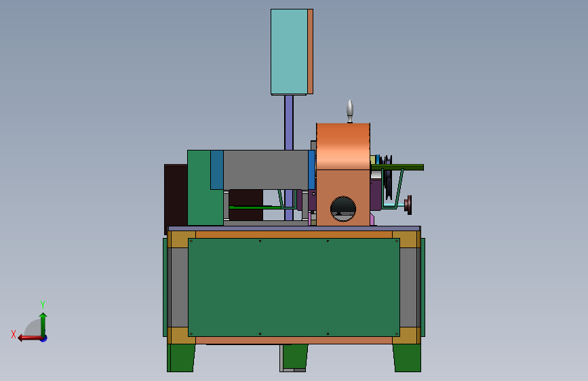Select the middle green foot under the base
588x381 pixels.
(x=295, y=356)
